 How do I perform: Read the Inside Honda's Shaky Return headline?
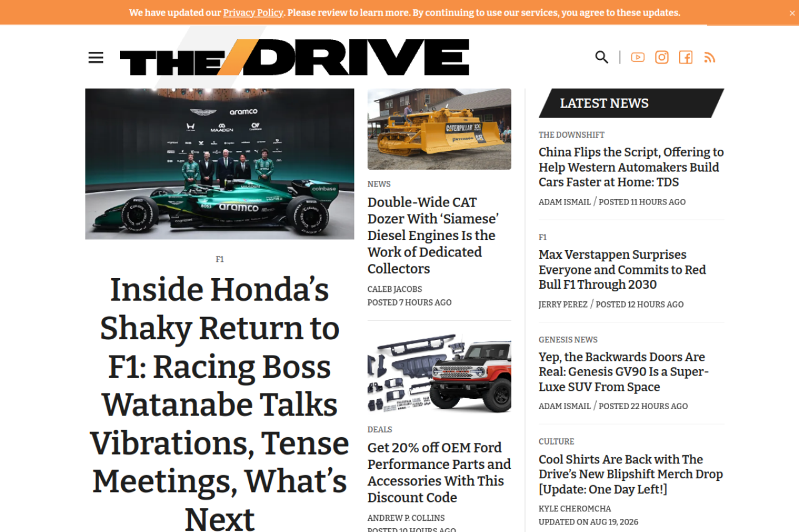220,404
